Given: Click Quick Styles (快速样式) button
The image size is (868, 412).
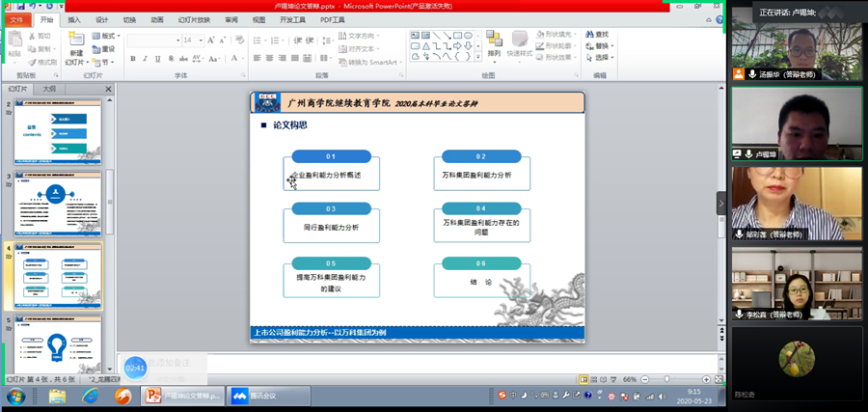Looking at the screenshot, I should [x=519, y=44].
